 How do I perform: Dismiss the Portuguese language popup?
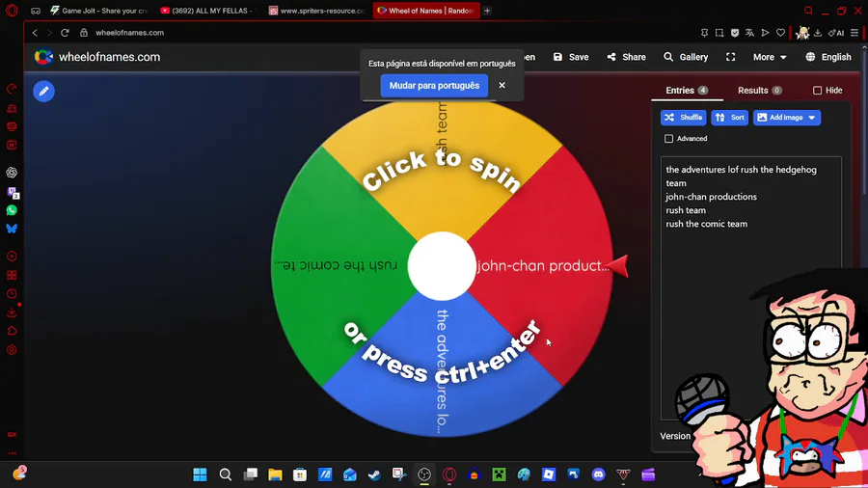502,85
